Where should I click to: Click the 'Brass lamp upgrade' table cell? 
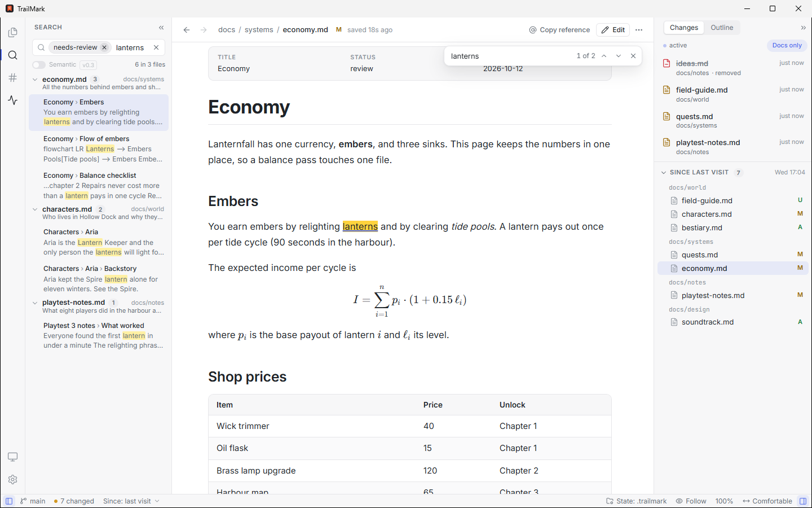coord(256,471)
